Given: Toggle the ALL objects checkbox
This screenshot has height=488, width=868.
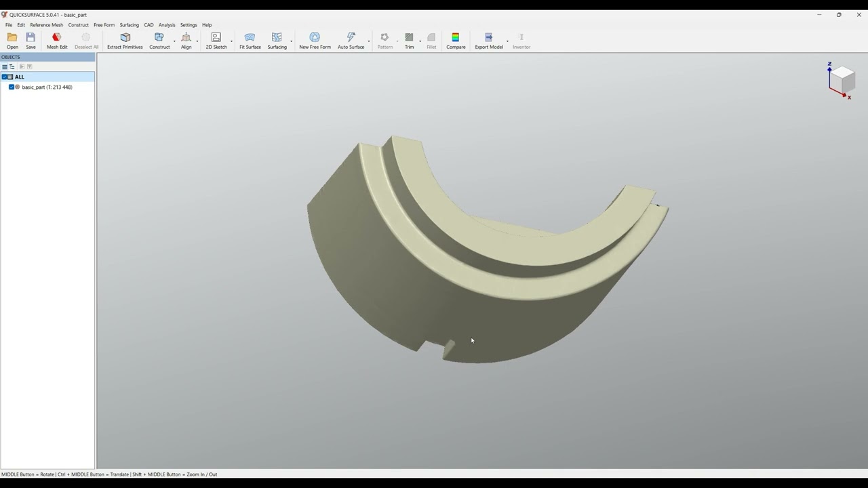Looking at the screenshot, I should tap(4, 77).
